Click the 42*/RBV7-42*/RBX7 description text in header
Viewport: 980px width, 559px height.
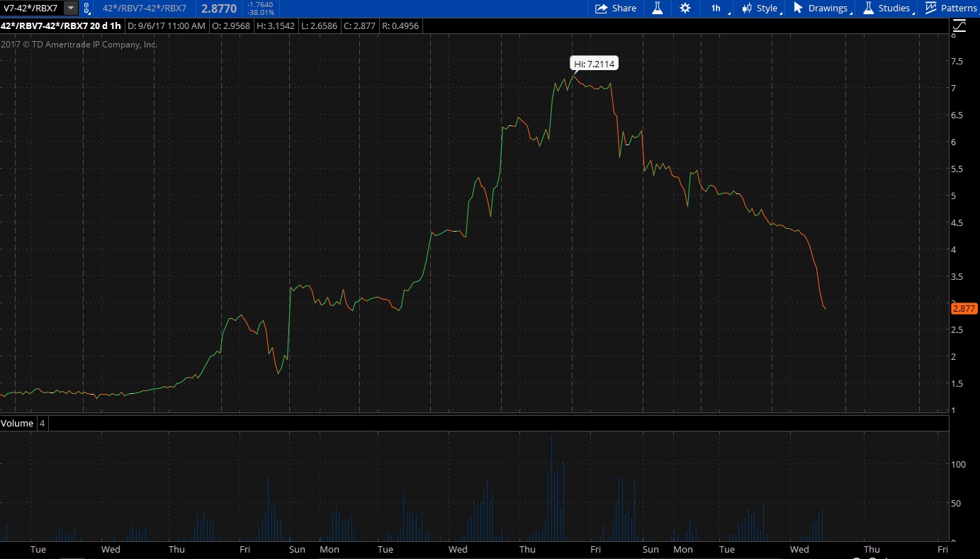[144, 9]
